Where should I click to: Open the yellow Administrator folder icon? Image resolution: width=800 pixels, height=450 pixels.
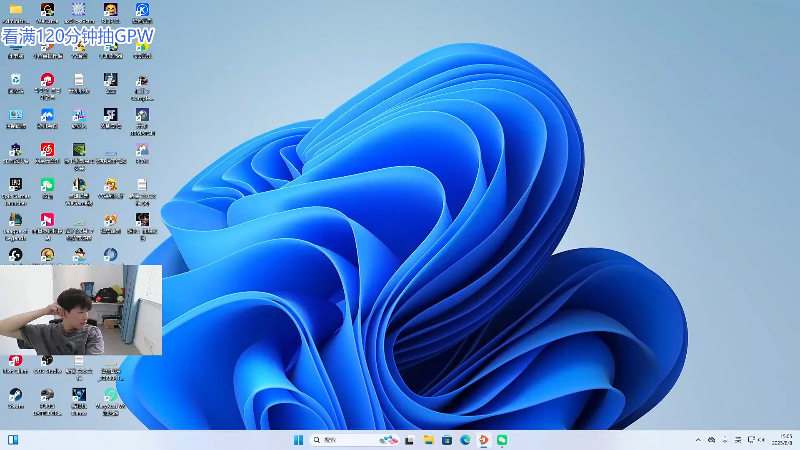pyautogui.click(x=15, y=9)
